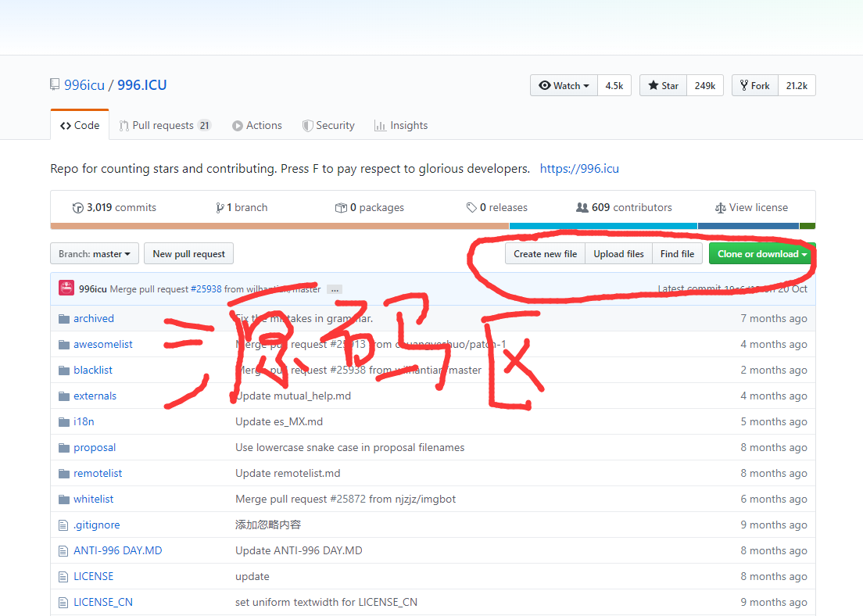Open commit 'Update ANTI-996 DAY.MD'
The height and width of the screenshot is (616, 863).
[x=299, y=550]
